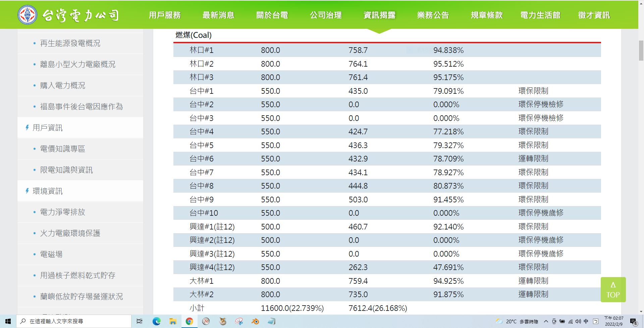Go to 再生能源發電概況 sidebar link
This screenshot has height=328, width=644.
pos(70,43)
